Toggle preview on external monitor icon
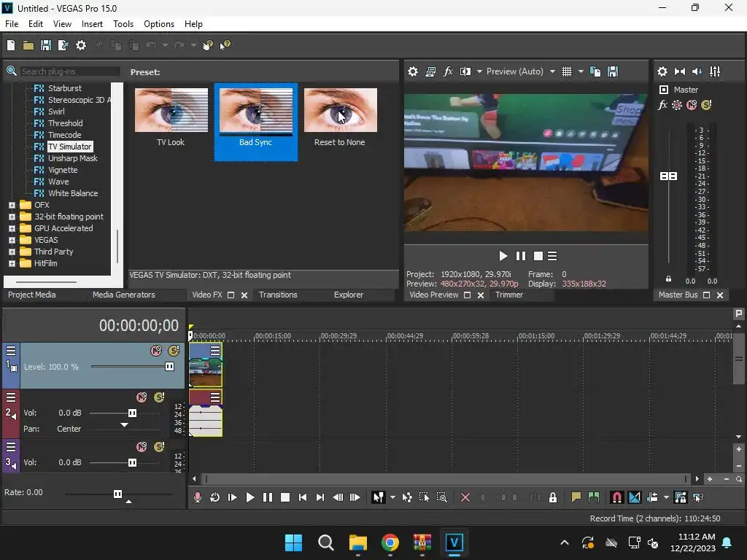This screenshot has height=560, width=747. click(x=430, y=71)
